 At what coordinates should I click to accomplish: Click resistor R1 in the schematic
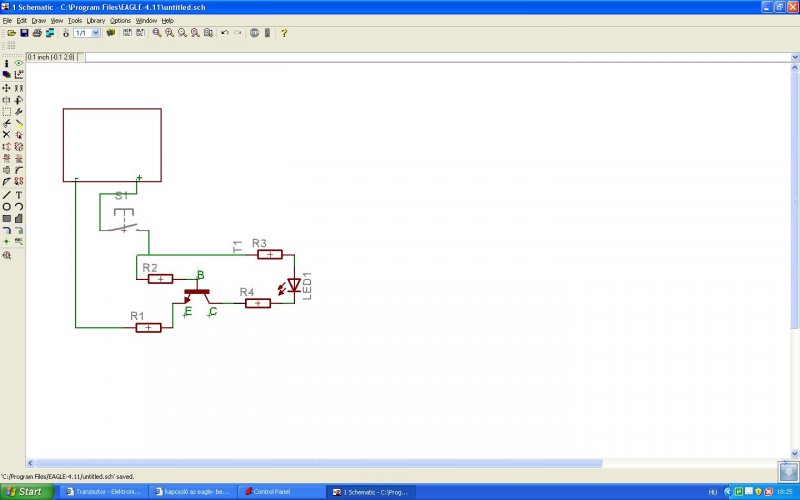click(x=148, y=328)
